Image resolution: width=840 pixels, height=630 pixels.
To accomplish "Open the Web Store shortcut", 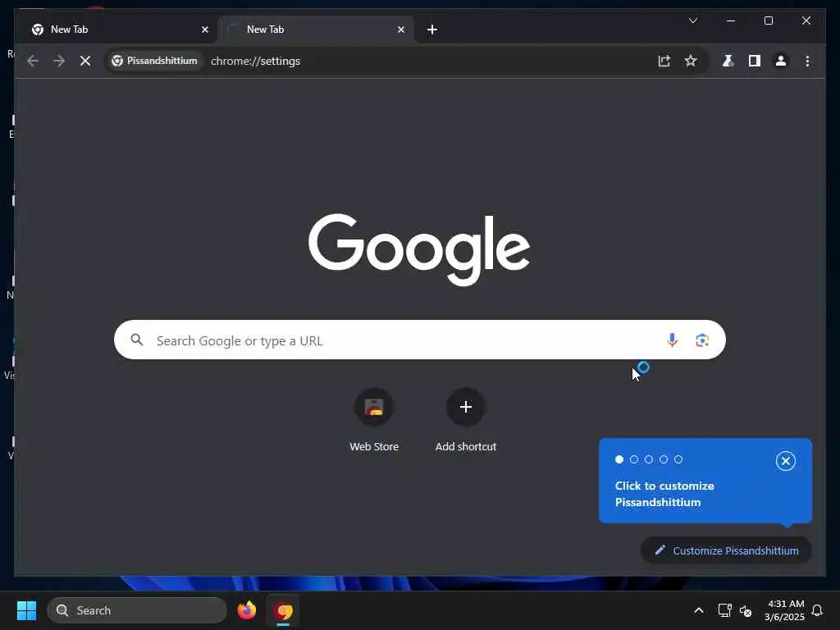I will click(x=374, y=421).
